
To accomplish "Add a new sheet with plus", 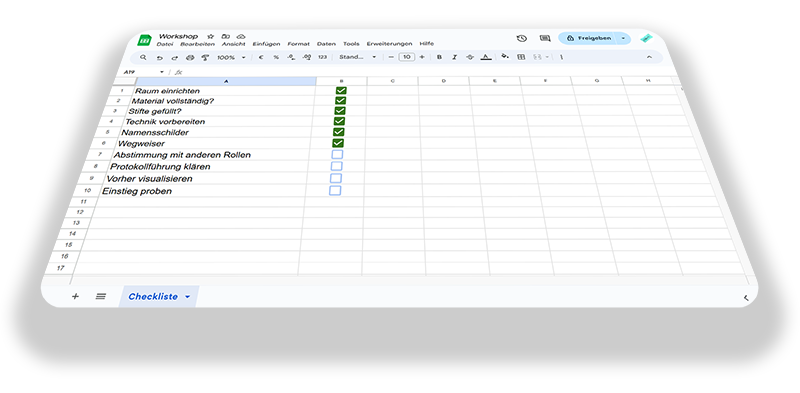I will point(76,296).
